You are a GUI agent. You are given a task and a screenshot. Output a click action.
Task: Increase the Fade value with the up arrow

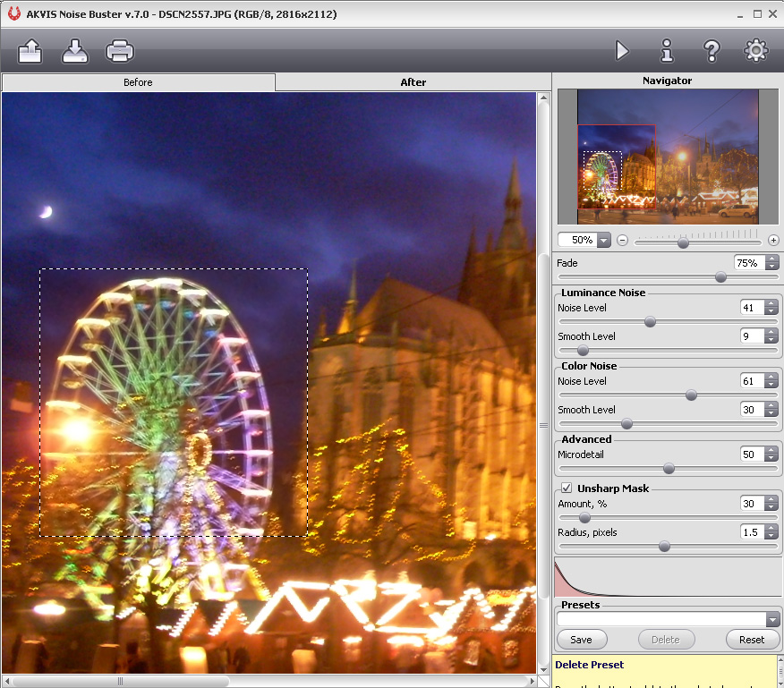(771, 259)
